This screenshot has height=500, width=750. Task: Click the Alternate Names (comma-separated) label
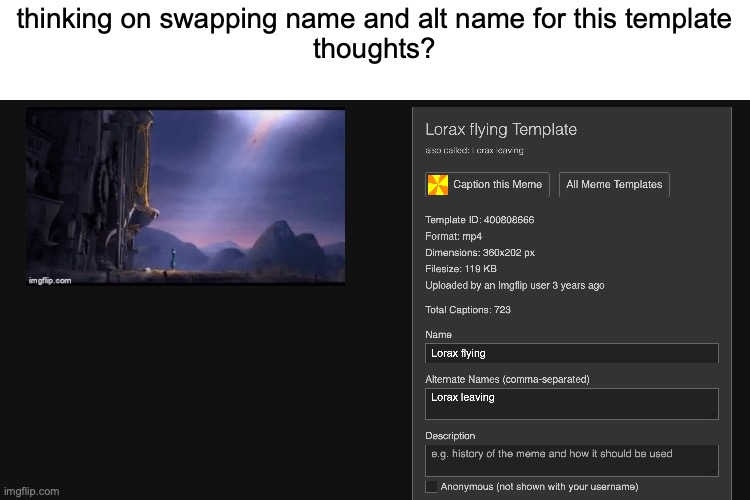[x=507, y=379]
